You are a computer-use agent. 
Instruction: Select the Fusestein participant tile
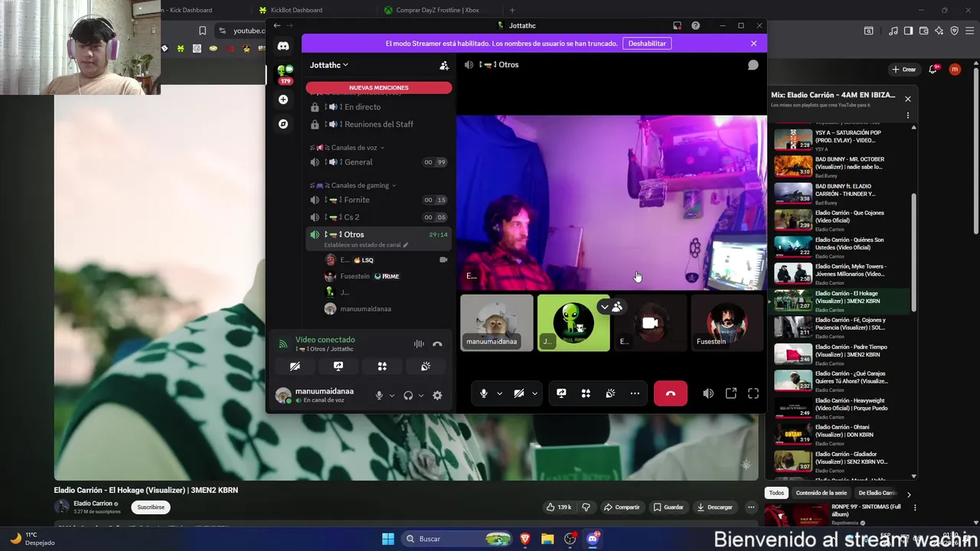(727, 323)
